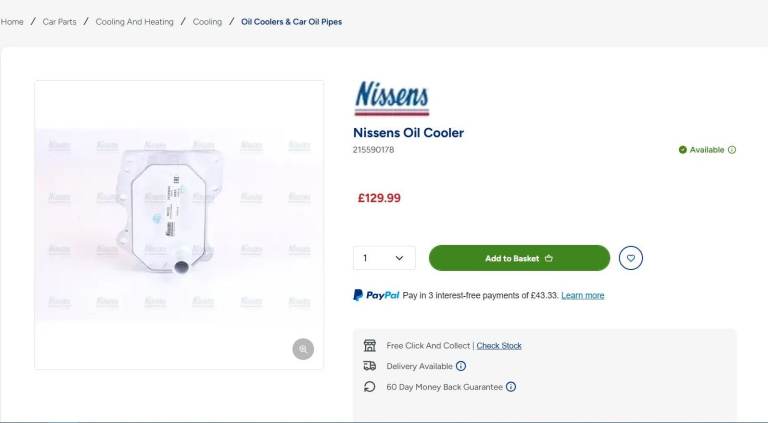The image size is (768, 423).
Task: Click the heart wishlist icon
Action: coord(630,258)
